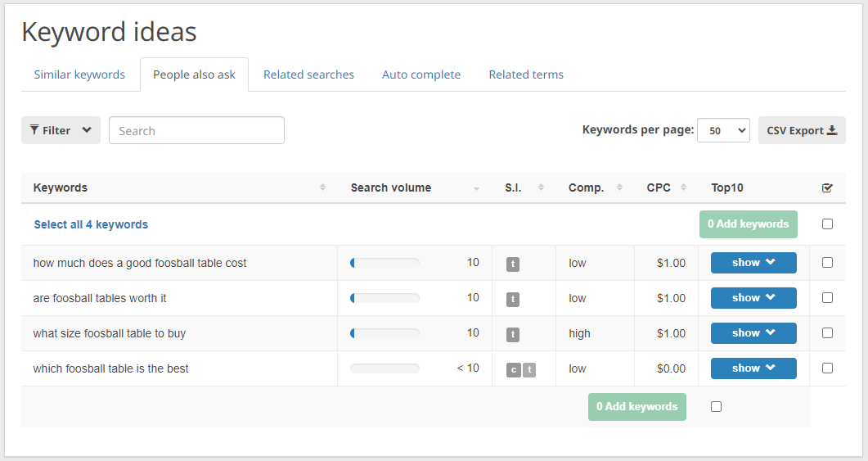The width and height of the screenshot is (868, 461).
Task: Tick checkbox for 'how much does a good foosball table cost'
Action: 827,263
